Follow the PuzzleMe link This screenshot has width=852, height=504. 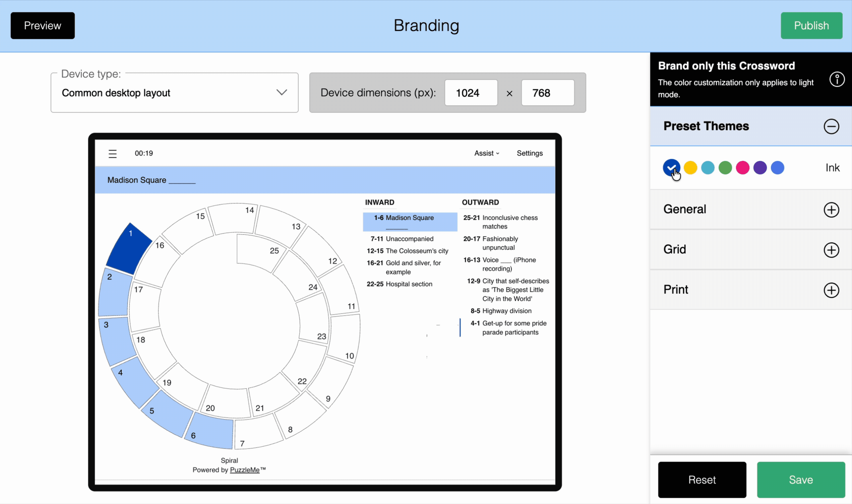coord(244,470)
